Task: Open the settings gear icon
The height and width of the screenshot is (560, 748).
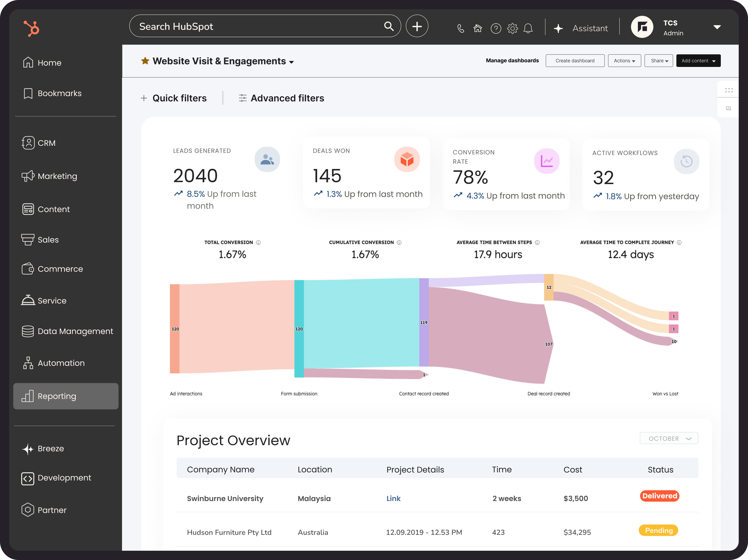Action: [513, 29]
